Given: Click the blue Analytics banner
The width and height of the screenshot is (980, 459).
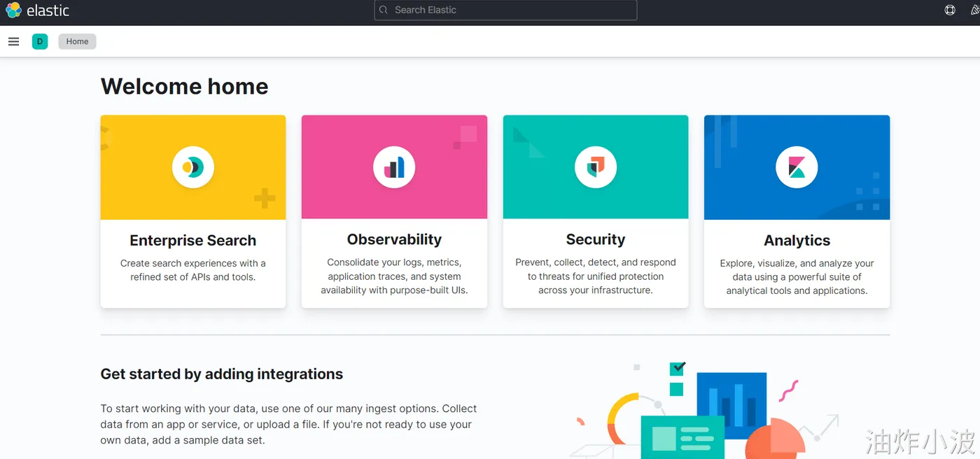Looking at the screenshot, I should (797, 167).
